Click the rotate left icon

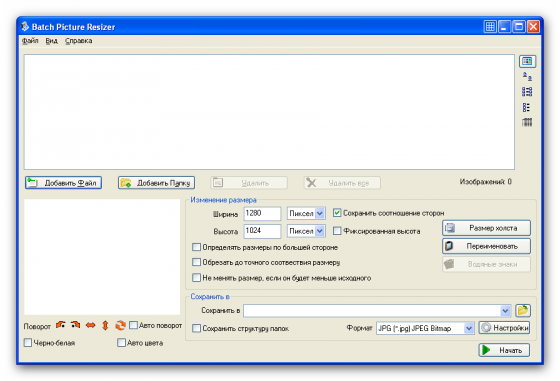[61, 325]
